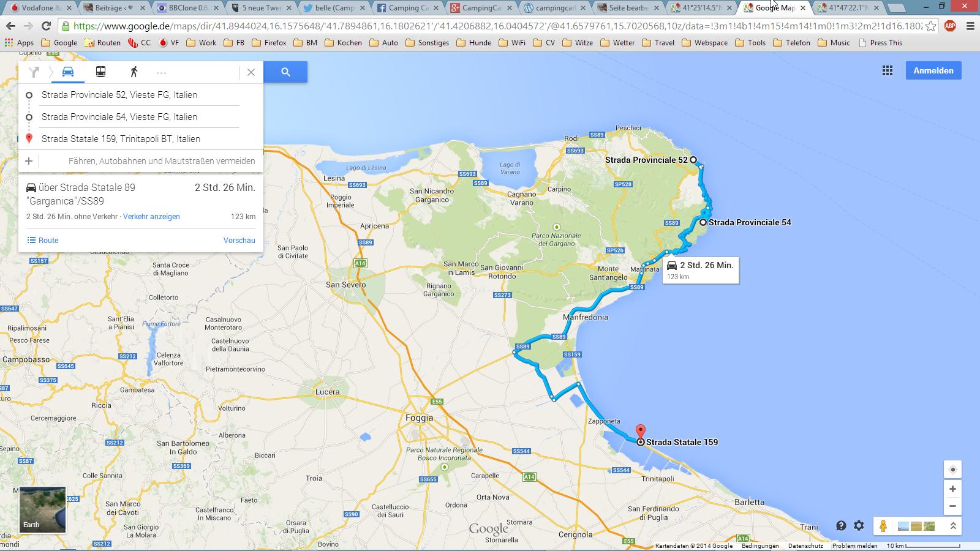Open the Google bookmarks folder
This screenshot has width=980, height=551.
tap(59, 43)
